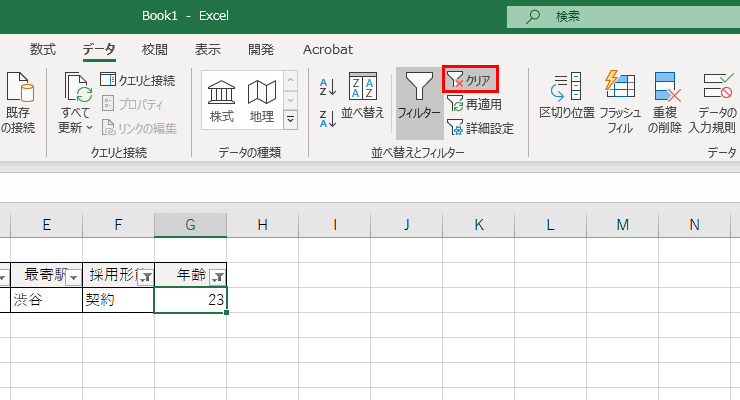The image size is (740, 400).
Task: Select column header I
Action: [335, 225]
